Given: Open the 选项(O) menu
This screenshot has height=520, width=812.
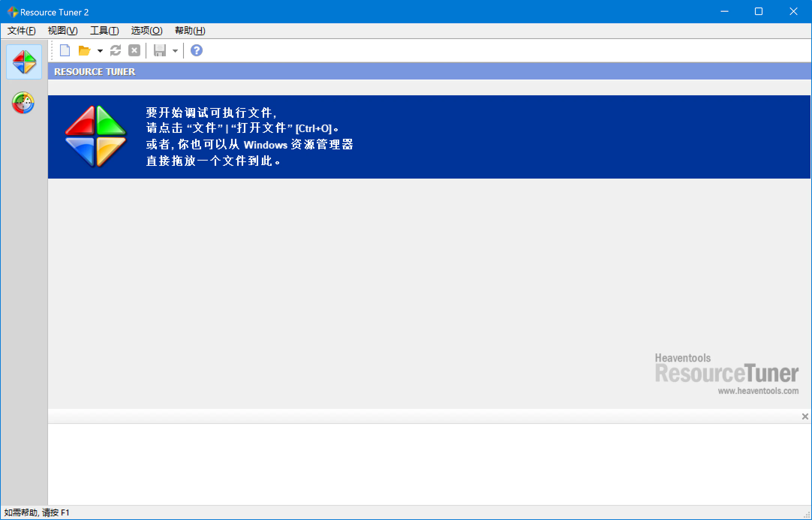Looking at the screenshot, I should tap(147, 30).
